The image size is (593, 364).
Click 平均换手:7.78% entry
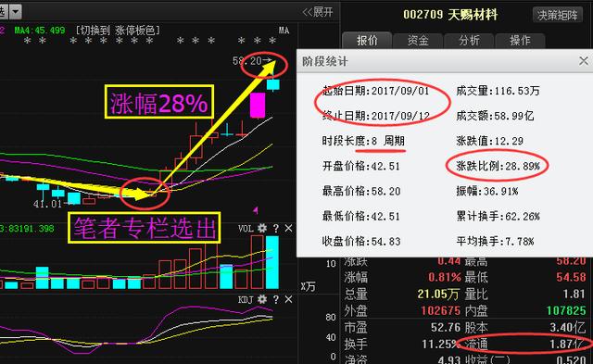point(495,241)
